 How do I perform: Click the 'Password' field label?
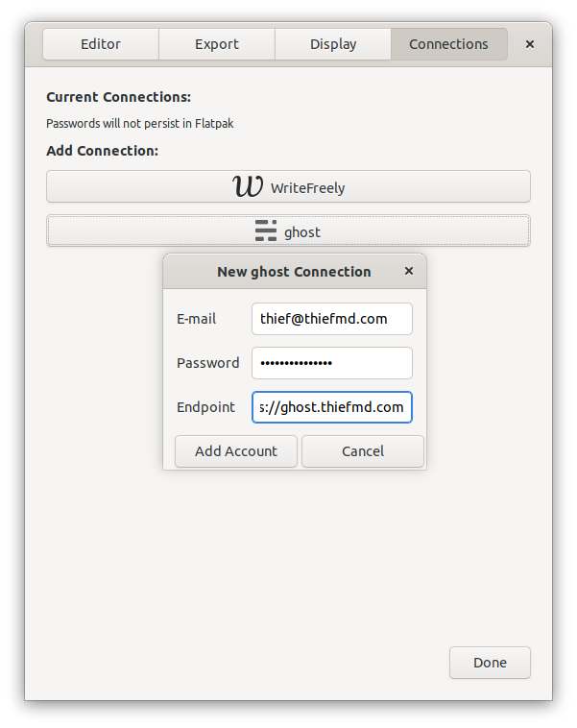coord(208,363)
